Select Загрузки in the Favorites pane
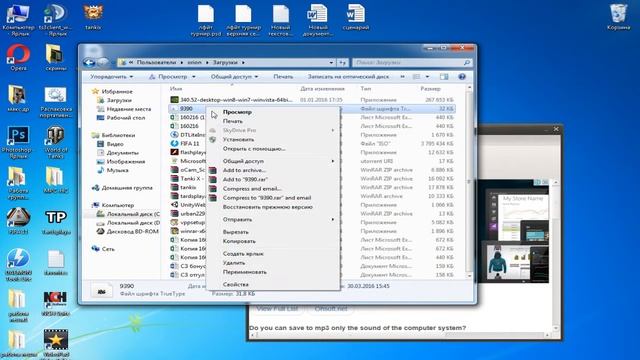Viewport: 640px width, 360px height. 119,100
